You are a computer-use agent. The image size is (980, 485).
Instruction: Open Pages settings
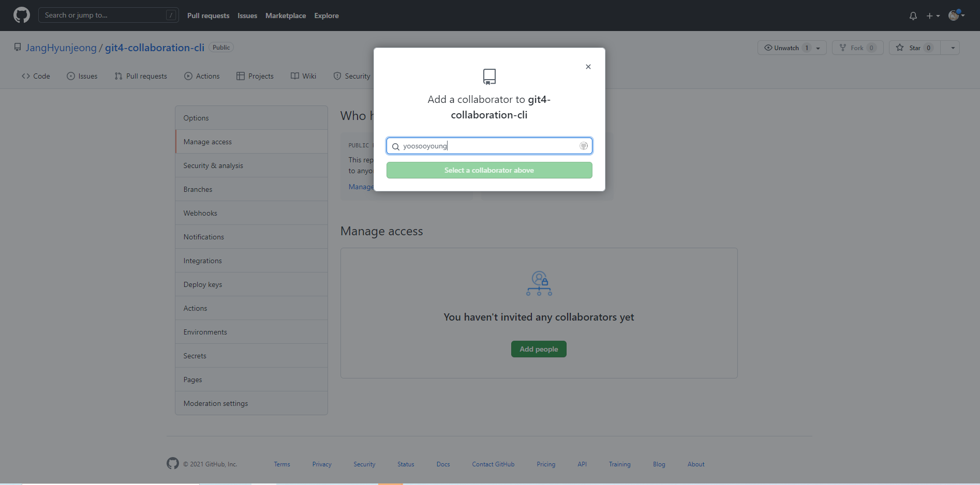pyautogui.click(x=251, y=380)
